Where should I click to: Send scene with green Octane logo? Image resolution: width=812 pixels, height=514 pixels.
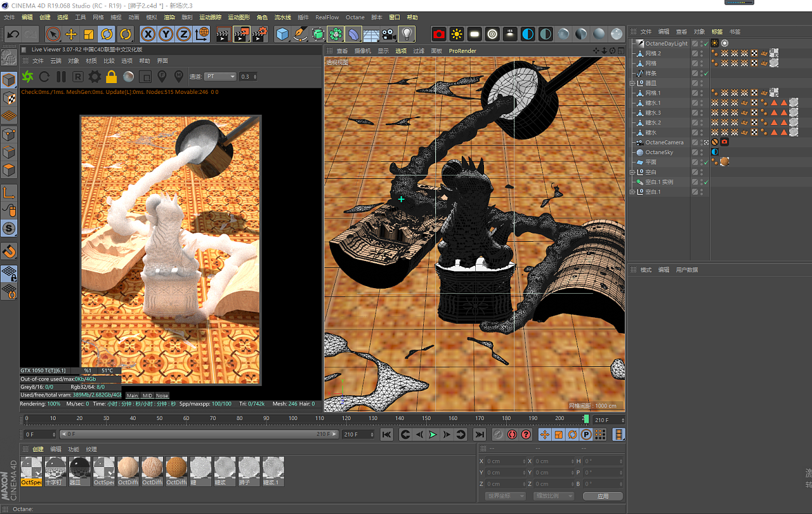click(x=27, y=77)
